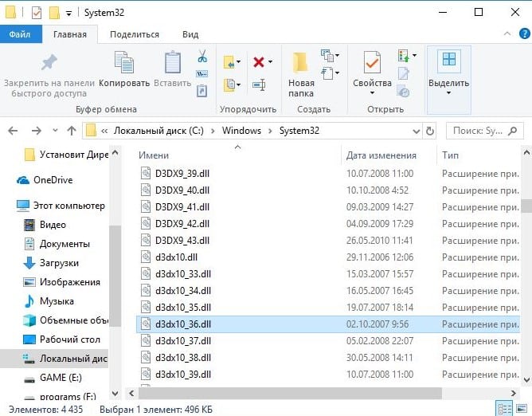Screen dimensions: 532x416
Task: Click the Up one level arrow
Action: coord(72,131)
